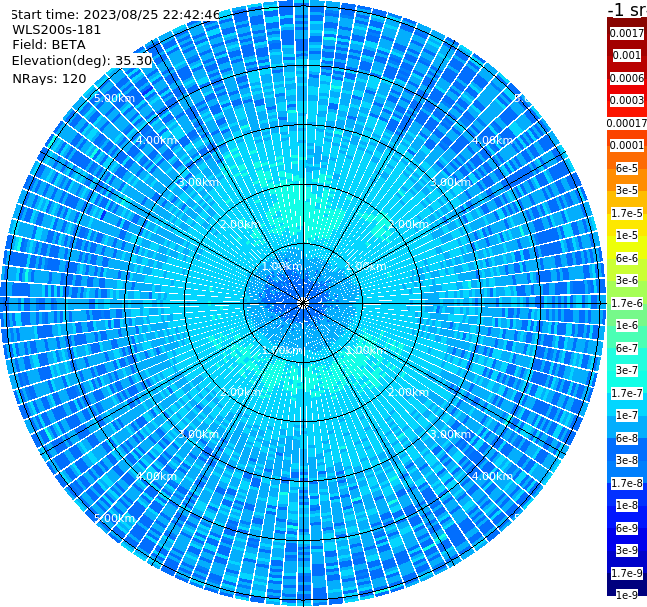Click the Start time 2023/08/25 22:42:46 text

pyautogui.click(x=116, y=15)
